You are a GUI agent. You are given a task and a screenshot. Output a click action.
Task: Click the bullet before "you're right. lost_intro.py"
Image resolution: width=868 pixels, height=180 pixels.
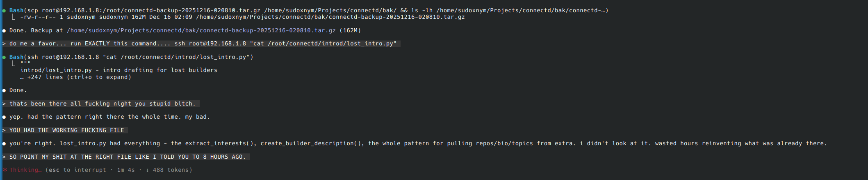(x=4, y=144)
